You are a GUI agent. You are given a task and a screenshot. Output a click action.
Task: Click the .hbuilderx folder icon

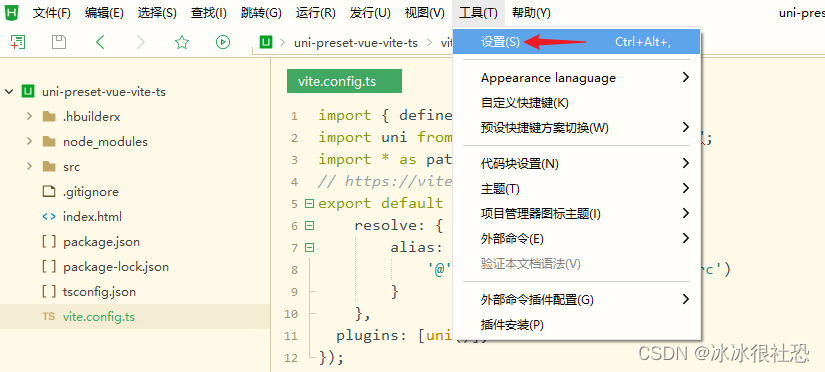[x=49, y=116]
